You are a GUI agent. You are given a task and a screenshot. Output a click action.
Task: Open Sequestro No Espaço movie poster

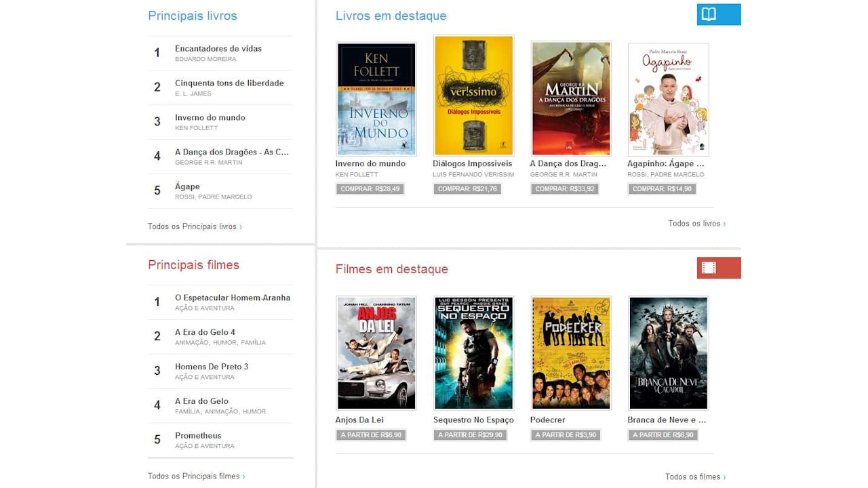[473, 352]
